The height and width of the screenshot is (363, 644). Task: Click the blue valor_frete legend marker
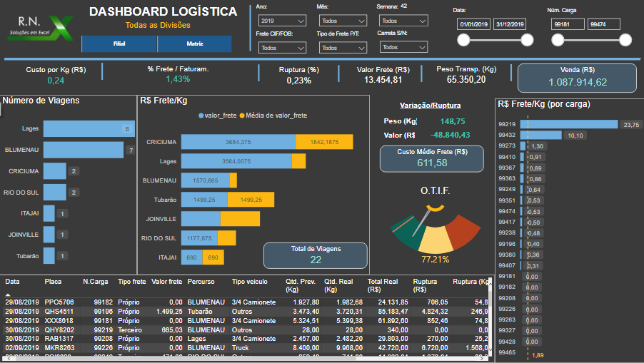[x=201, y=116]
